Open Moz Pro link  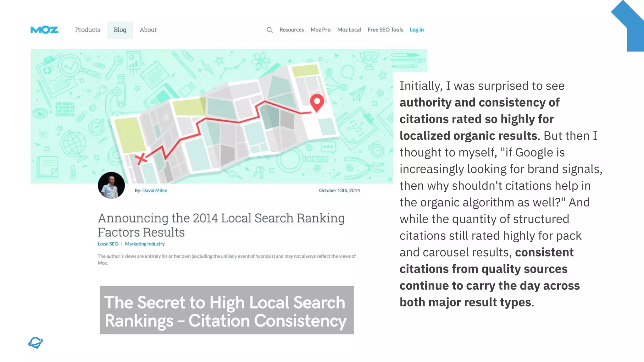pyautogui.click(x=320, y=30)
